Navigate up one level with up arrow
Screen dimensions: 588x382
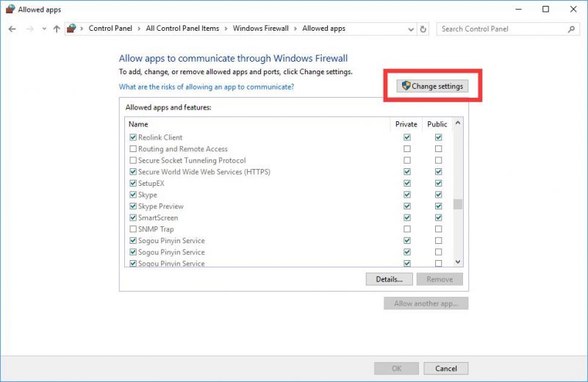pyautogui.click(x=57, y=29)
